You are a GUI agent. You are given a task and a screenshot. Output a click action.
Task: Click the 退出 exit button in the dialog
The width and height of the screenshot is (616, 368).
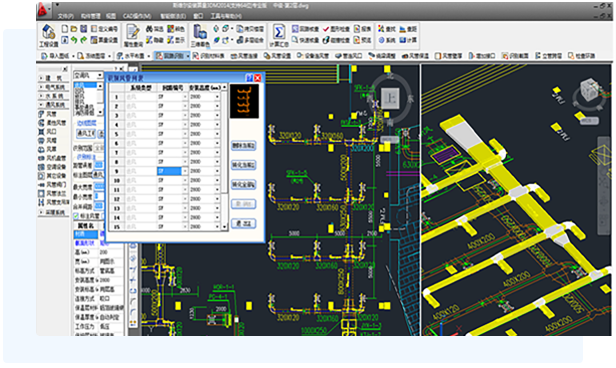(244, 223)
